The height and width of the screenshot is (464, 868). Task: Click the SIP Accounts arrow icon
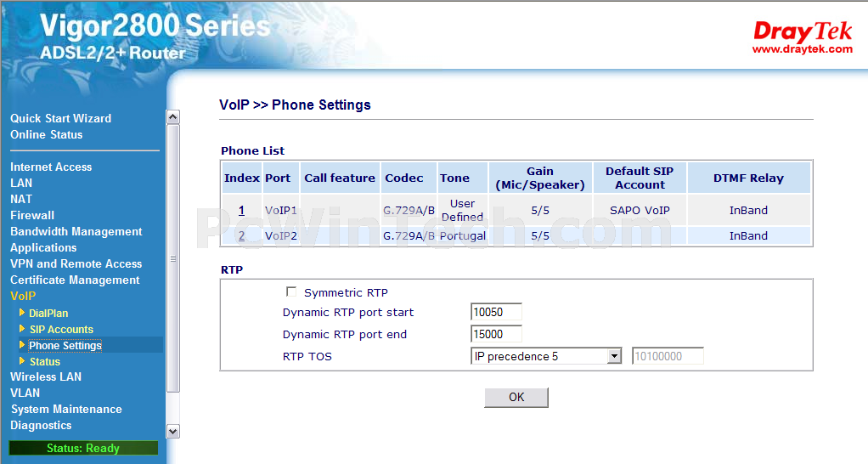point(22,329)
